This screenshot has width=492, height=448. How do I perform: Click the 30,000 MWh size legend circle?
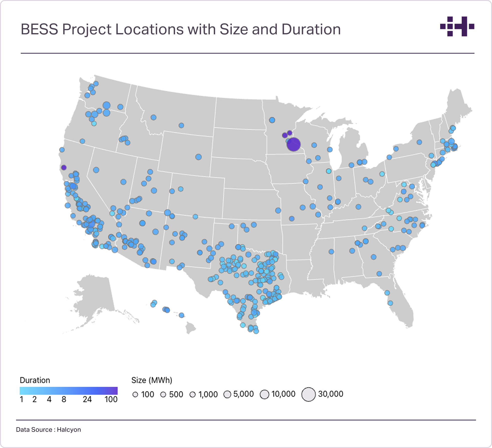308,394
